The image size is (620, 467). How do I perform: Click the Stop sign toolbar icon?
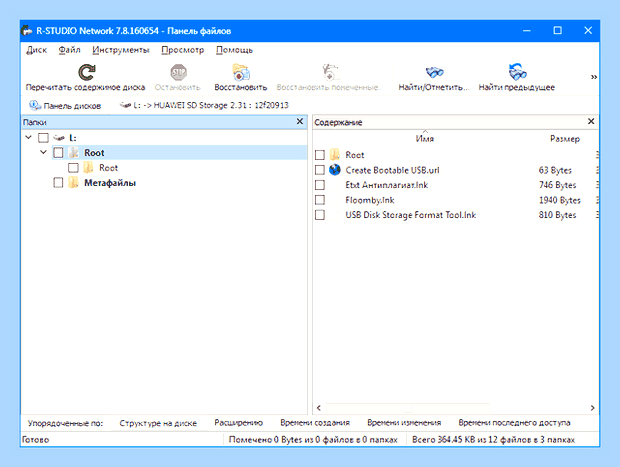(x=178, y=72)
